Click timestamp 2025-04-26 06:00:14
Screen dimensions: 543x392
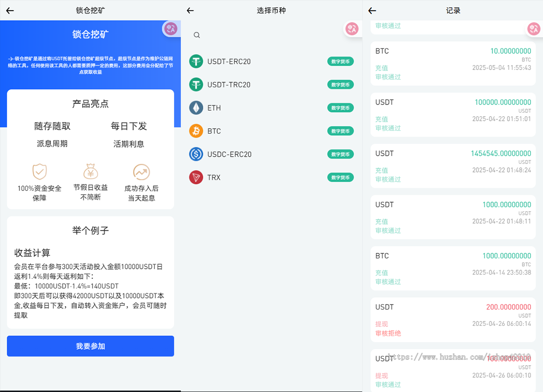[501, 324]
